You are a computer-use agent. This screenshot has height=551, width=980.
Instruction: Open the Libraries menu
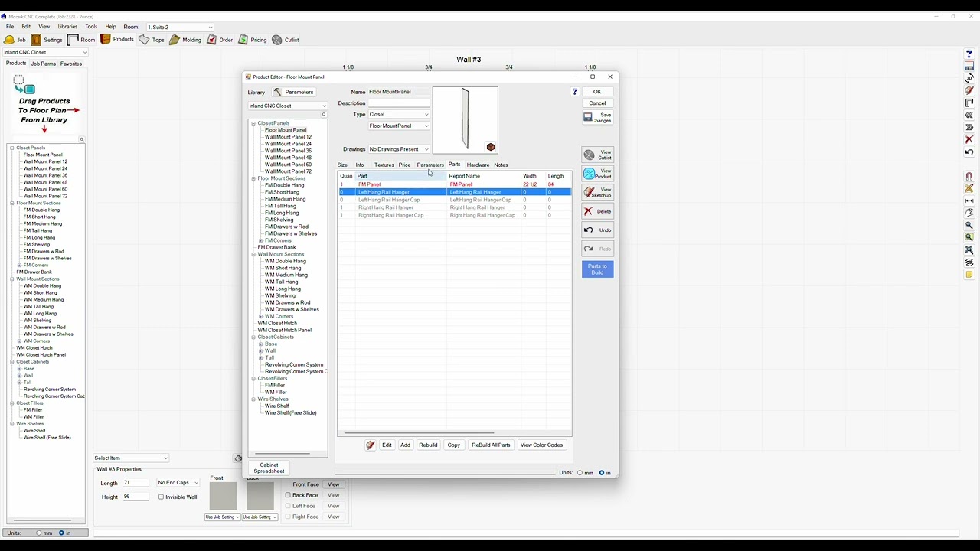click(67, 27)
